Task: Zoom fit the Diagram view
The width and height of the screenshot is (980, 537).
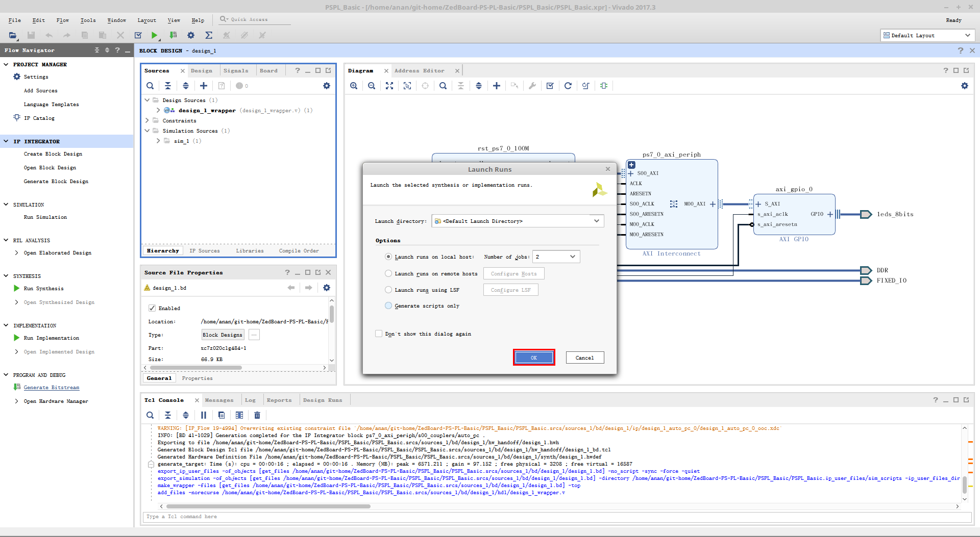Action: (x=389, y=86)
